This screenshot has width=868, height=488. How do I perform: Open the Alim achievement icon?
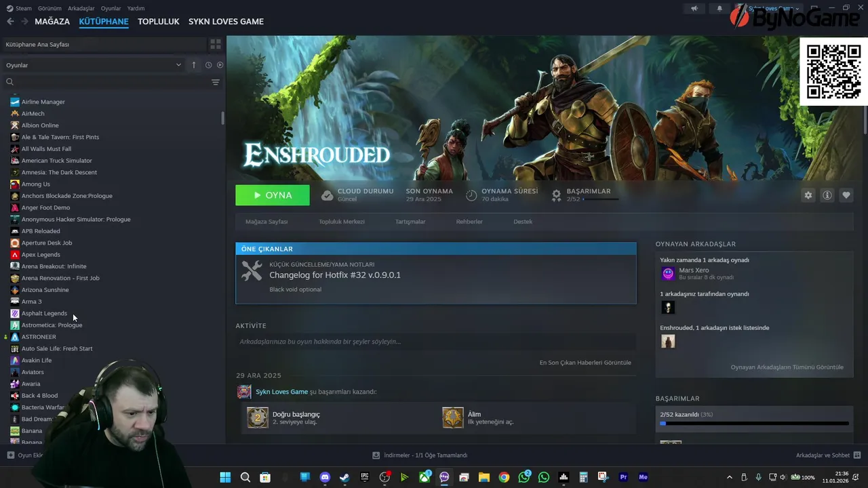[x=453, y=418]
